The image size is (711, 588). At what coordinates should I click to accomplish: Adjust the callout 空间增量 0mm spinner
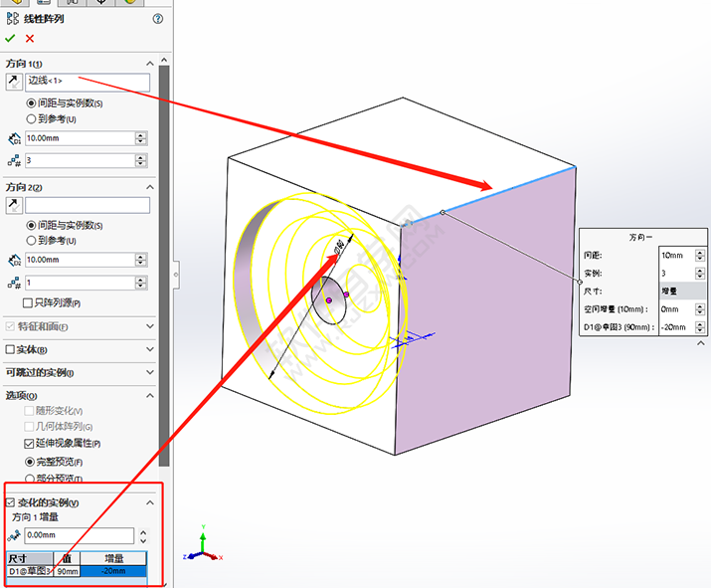click(x=700, y=309)
